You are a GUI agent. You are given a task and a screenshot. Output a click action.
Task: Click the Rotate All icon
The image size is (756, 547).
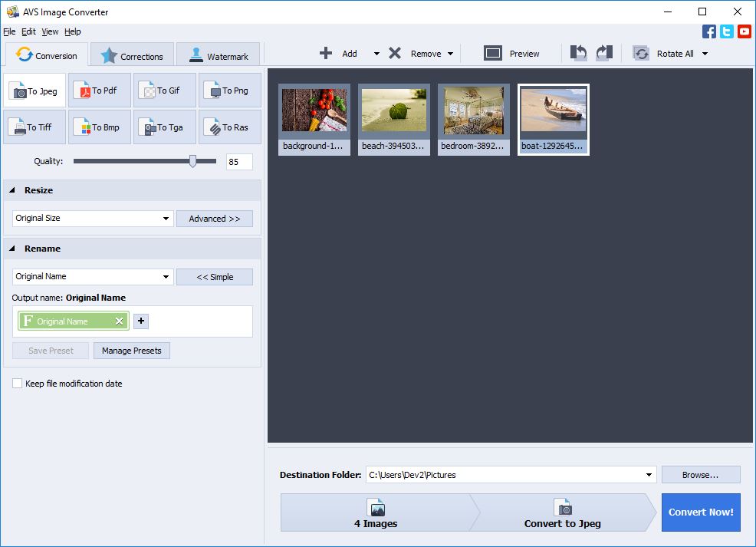[x=641, y=53]
